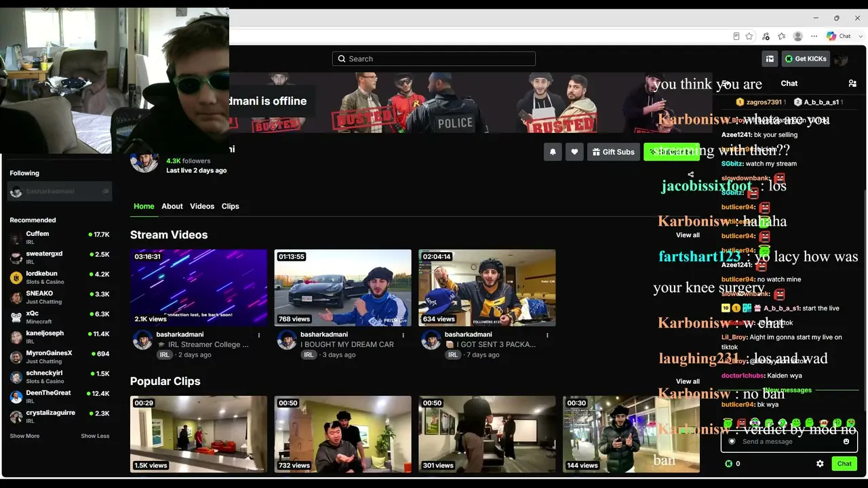
Task: Click the green Chat send button
Action: point(844,464)
